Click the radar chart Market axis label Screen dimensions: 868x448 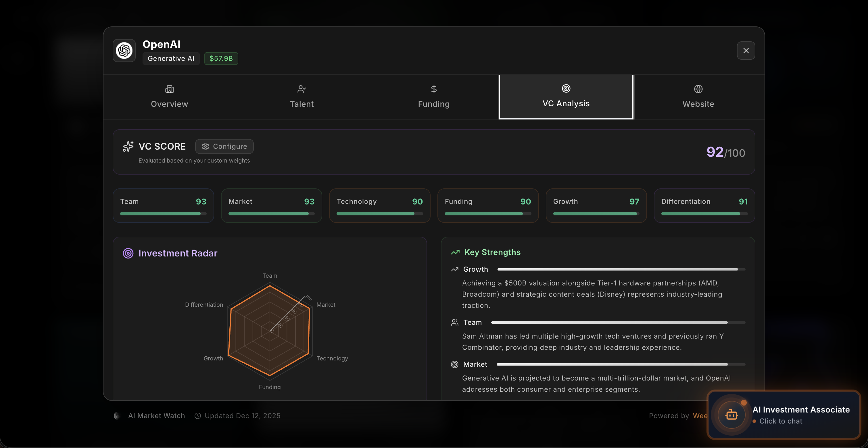click(326, 305)
